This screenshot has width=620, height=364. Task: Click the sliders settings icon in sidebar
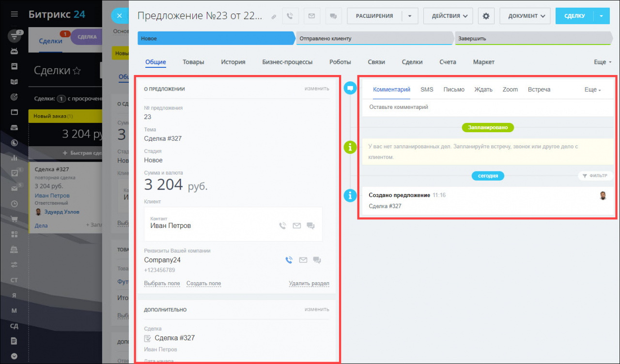(x=14, y=265)
